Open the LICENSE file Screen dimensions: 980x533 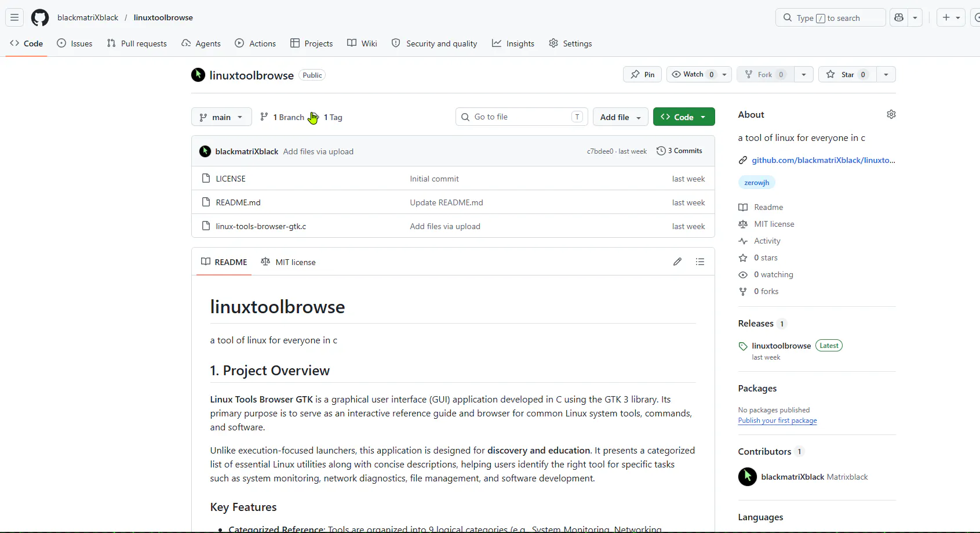click(231, 179)
